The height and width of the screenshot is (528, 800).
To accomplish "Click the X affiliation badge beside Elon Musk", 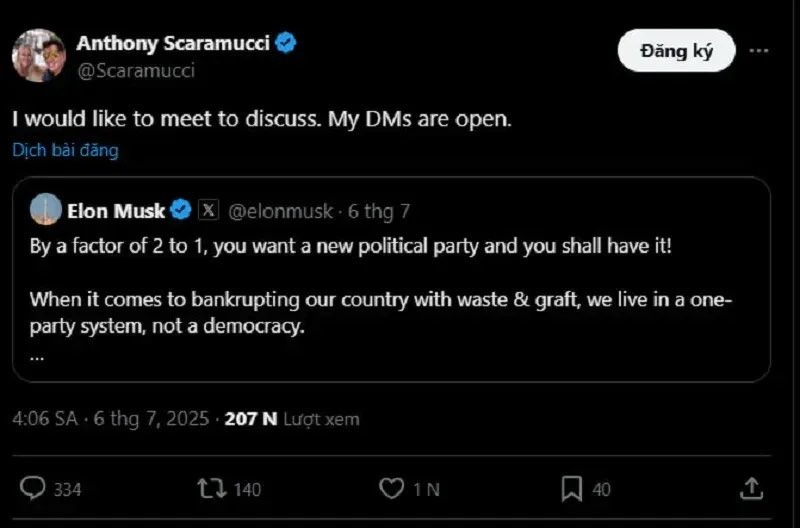I will coord(208,210).
